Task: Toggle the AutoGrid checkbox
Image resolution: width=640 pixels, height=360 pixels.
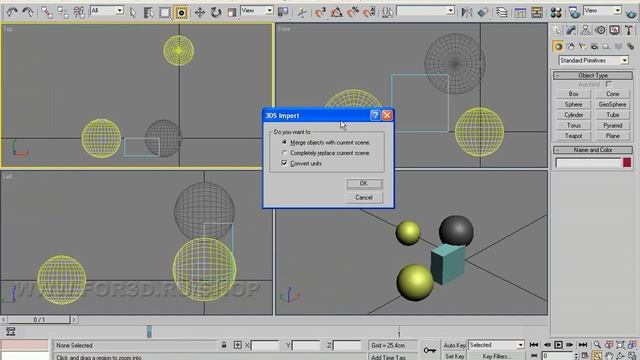Action: click(609, 84)
